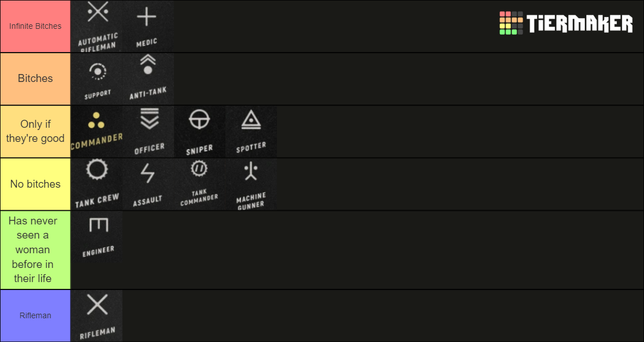Select the Assault class icon
Screen dimensions: 644x342
click(x=148, y=183)
